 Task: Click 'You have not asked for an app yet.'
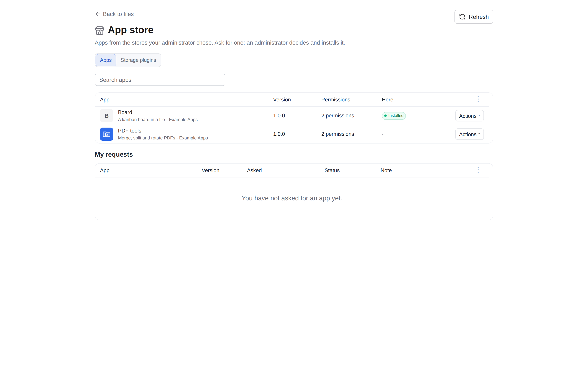click(292, 198)
